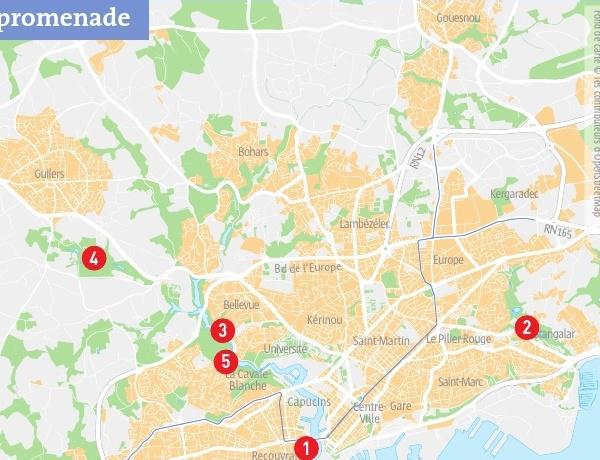Screen dimensions: 600x460
Task: Click the Gouesnou town label
Action: click(x=458, y=18)
